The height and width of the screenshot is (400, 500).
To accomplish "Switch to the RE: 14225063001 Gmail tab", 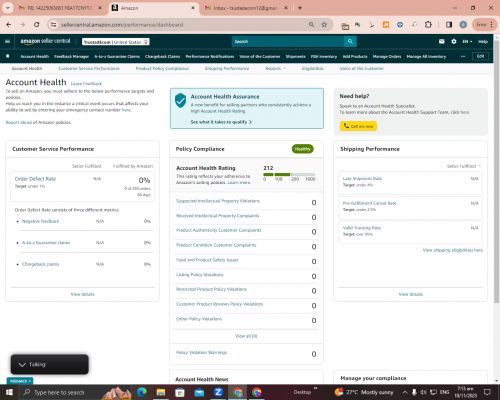I will click(x=60, y=8).
